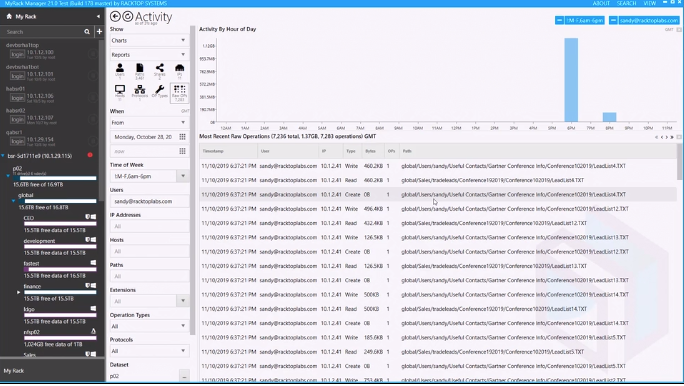Click the filter panel vertical scrollbar
The image size is (684, 386).
click(192, 181)
